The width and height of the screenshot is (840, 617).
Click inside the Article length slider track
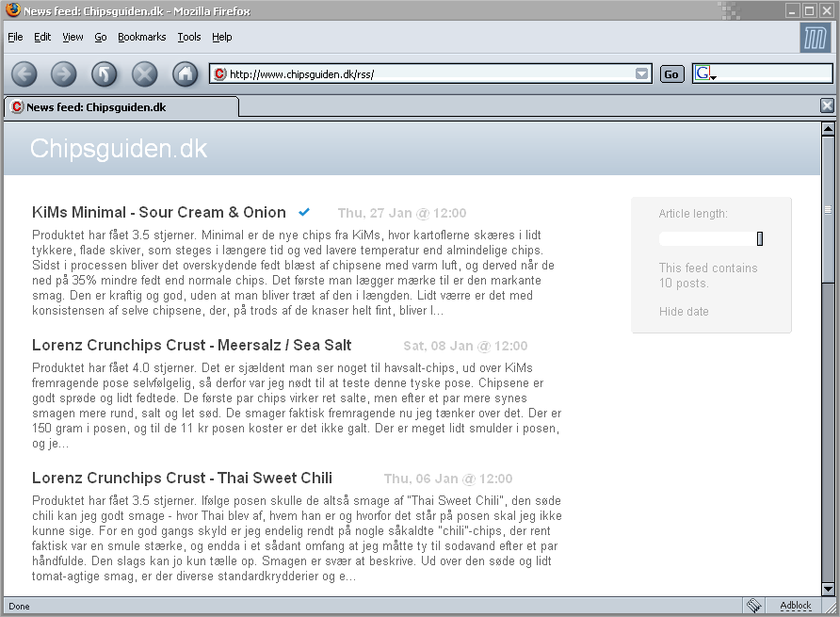(707, 239)
